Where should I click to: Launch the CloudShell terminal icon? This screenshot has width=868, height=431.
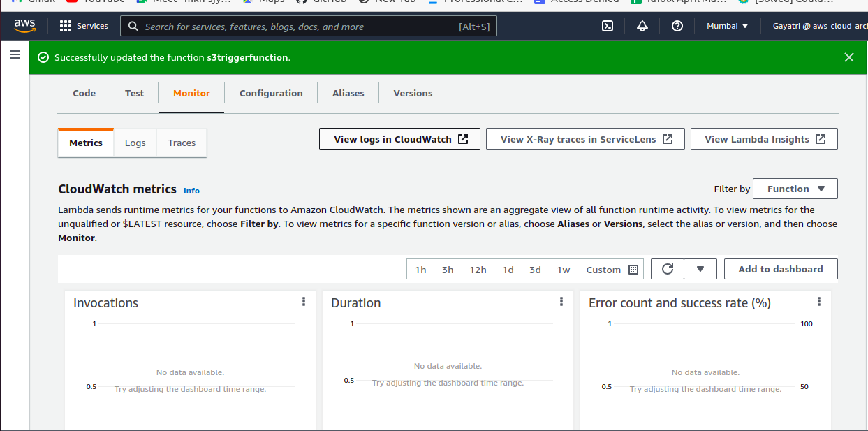pyautogui.click(x=608, y=26)
